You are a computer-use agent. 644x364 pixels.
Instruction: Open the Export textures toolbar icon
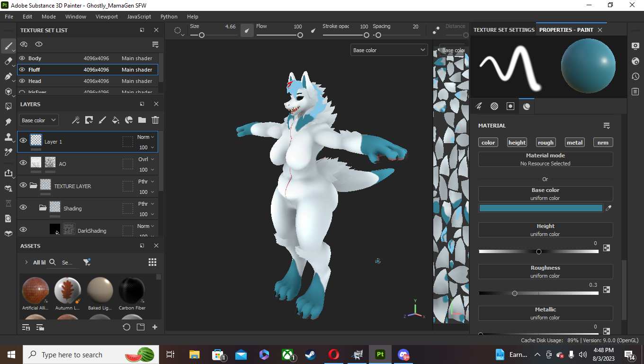8,173
